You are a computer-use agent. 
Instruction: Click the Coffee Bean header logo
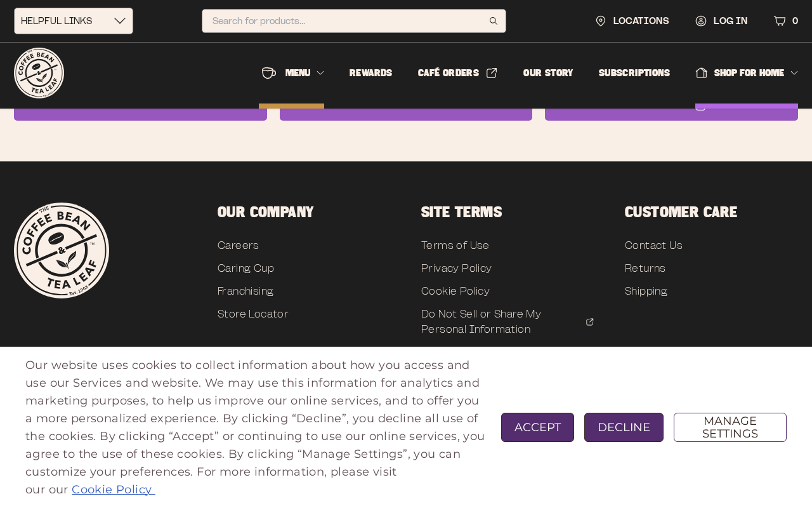[39, 73]
